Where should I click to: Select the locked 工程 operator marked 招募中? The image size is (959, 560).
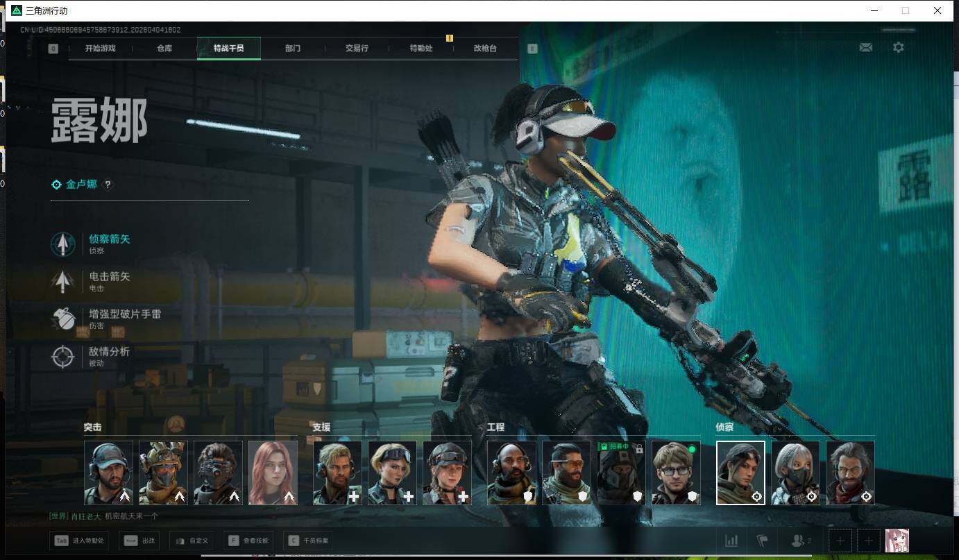click(621, 473)
